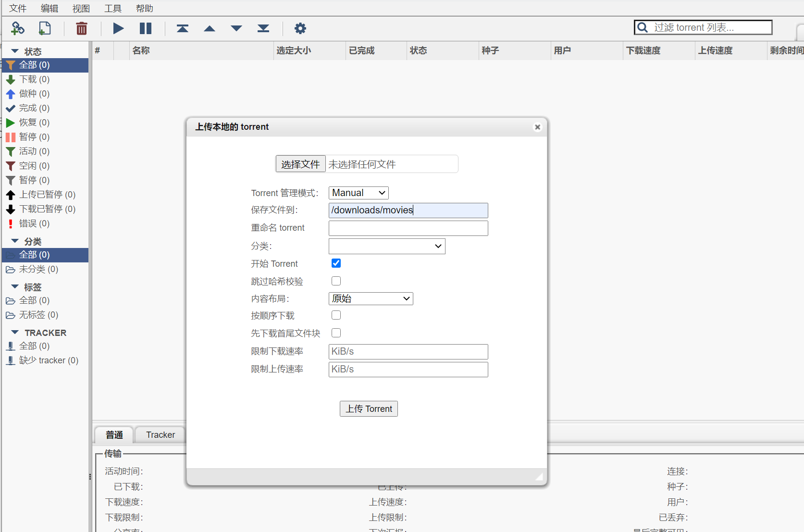Click the 重命名 torrent input field
The image size is (804, 532).
(x=408, y=228)
